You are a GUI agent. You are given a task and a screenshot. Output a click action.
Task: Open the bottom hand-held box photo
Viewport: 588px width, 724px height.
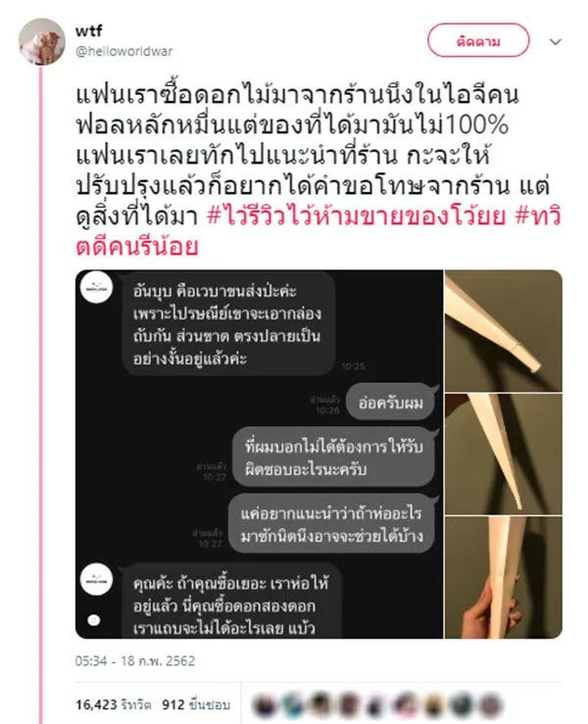click(x=504, y=578)
